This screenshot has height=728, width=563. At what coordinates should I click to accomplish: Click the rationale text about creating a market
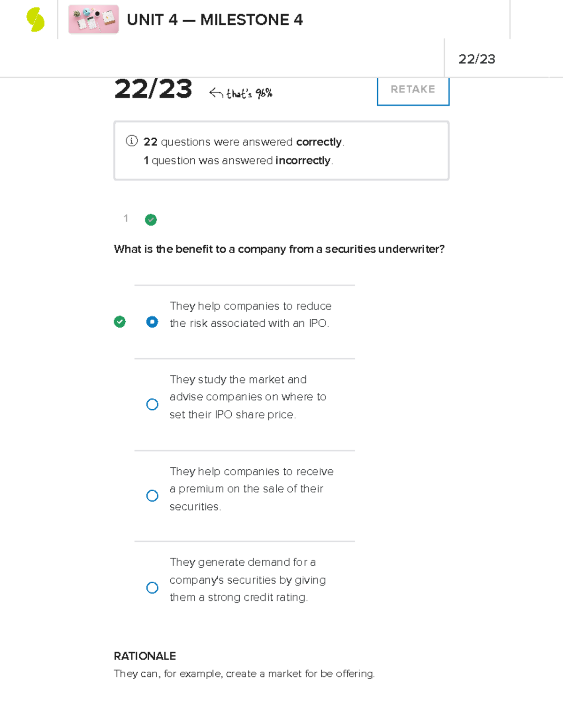point(244,674)
